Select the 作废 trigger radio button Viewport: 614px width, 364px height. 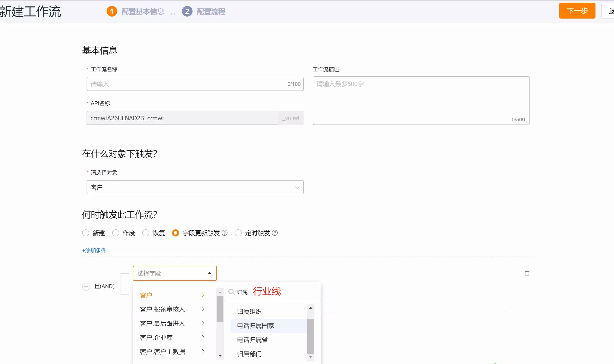tap(115, 233)
